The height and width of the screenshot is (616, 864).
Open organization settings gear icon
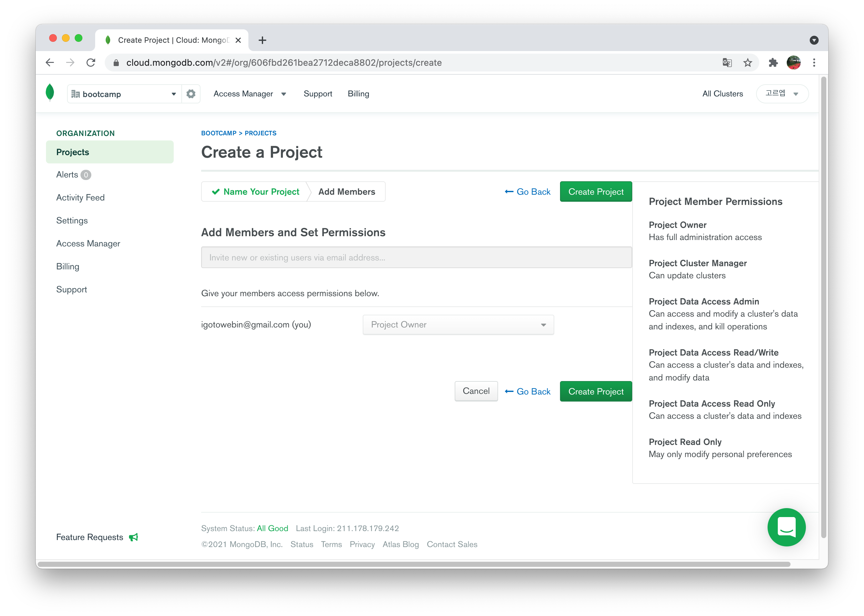coord(191,94)
